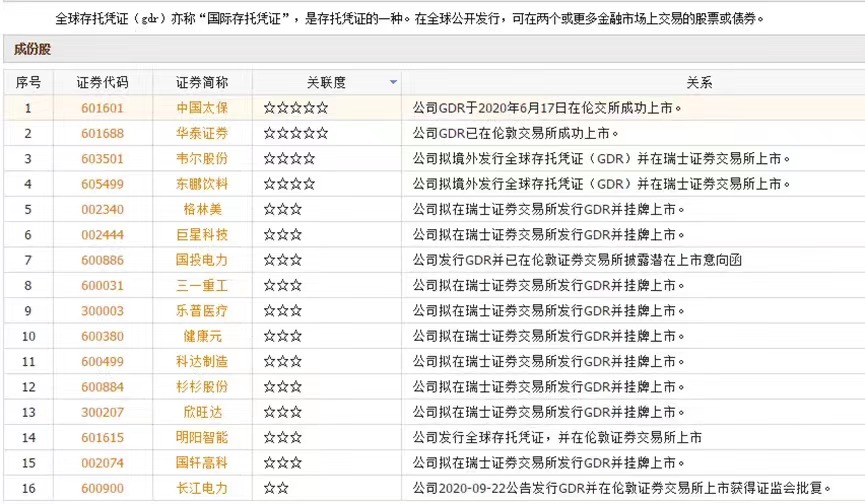The width and height of the screenshot is (865, 504).
Task: Click the four-star rating for 韦尔股份
Action: coord(289,159)
